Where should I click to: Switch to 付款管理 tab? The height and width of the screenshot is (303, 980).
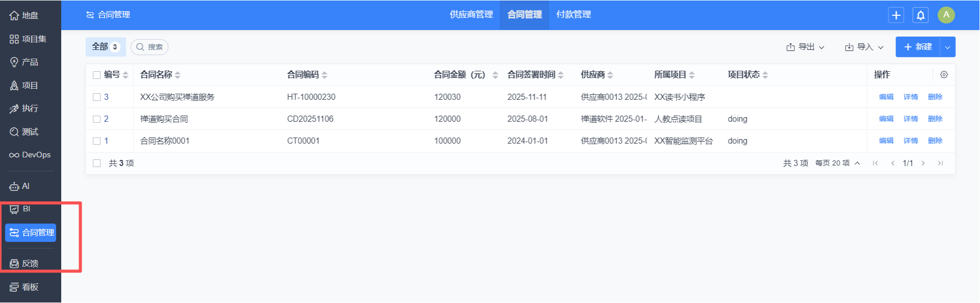[x=574, y=15]
